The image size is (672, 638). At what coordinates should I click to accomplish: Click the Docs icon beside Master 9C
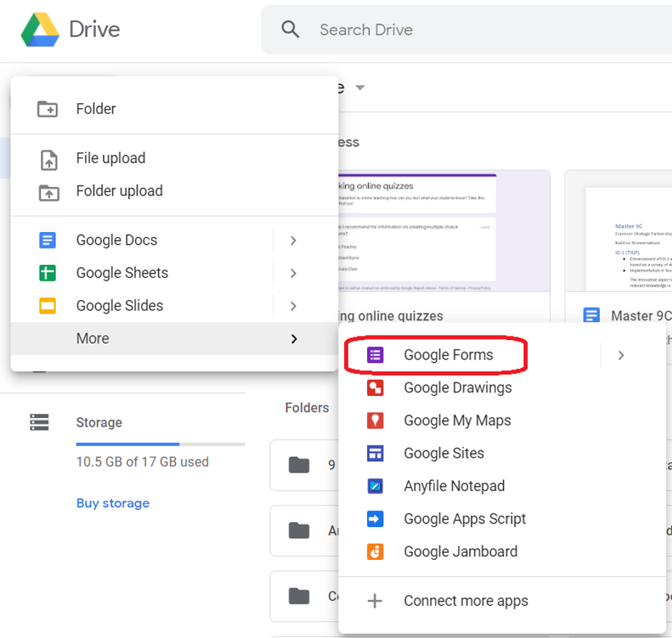pos(591,316)
